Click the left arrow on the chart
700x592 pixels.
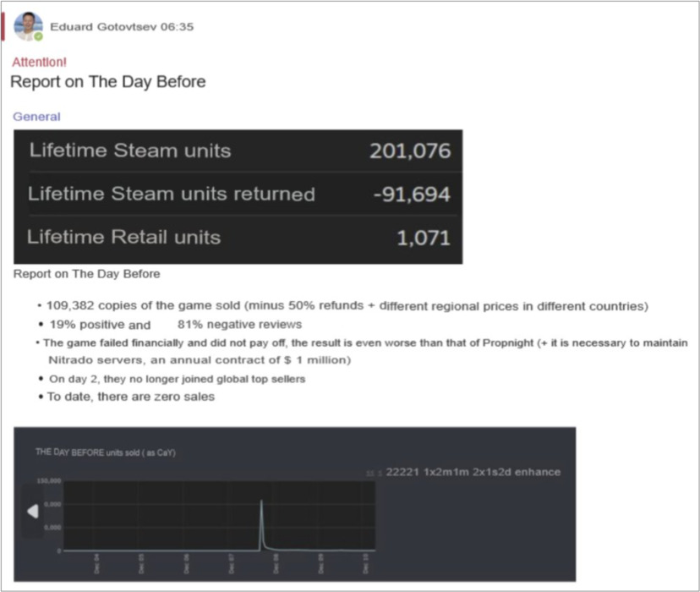[x=33, y=511]
